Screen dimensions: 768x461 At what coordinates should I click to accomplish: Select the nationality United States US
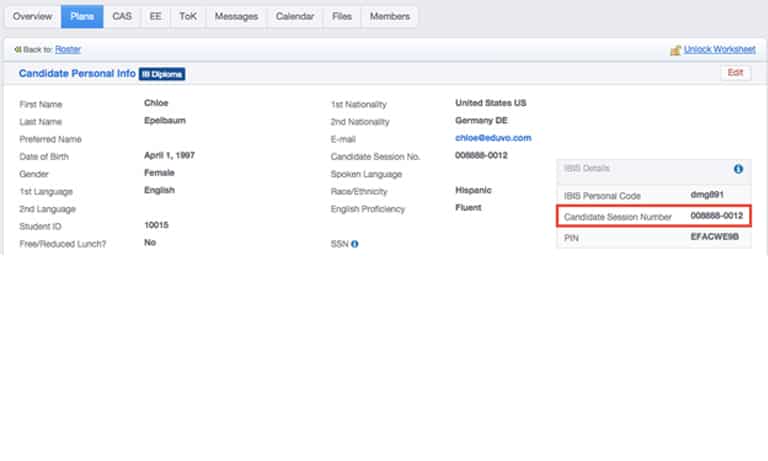click(x=490, y=103)
